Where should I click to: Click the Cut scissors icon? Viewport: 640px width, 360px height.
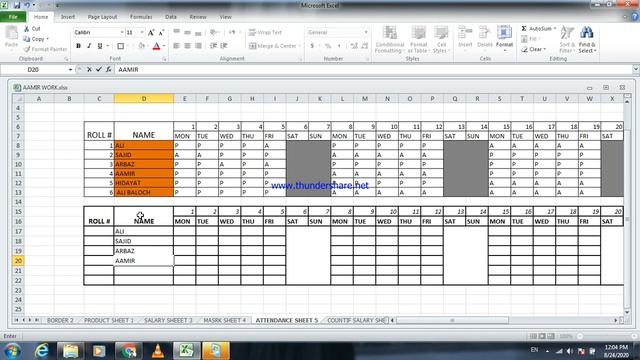[27, 29]
